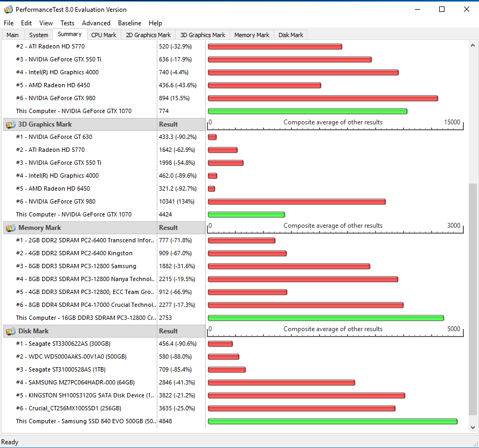Viewport: 479px width, 448px height.
Task: Click the result value '4848' for Disk Mark
Action: 165,422
